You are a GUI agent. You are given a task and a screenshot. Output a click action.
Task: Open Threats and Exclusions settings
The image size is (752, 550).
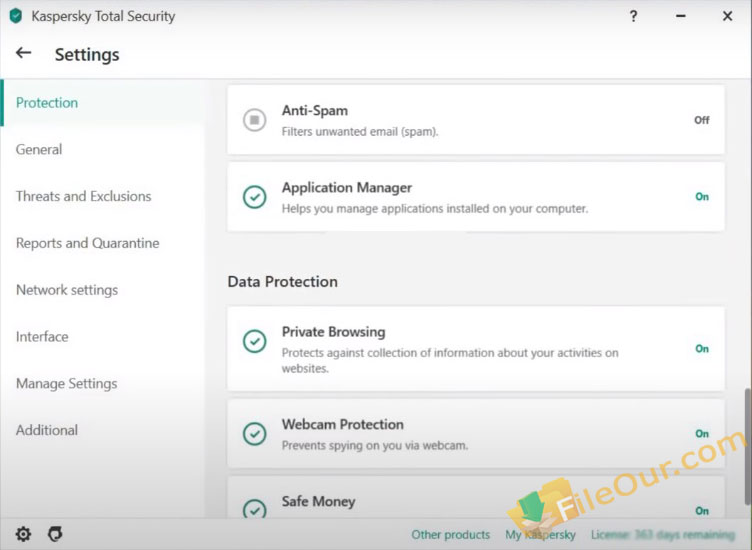tap(83, 196)
